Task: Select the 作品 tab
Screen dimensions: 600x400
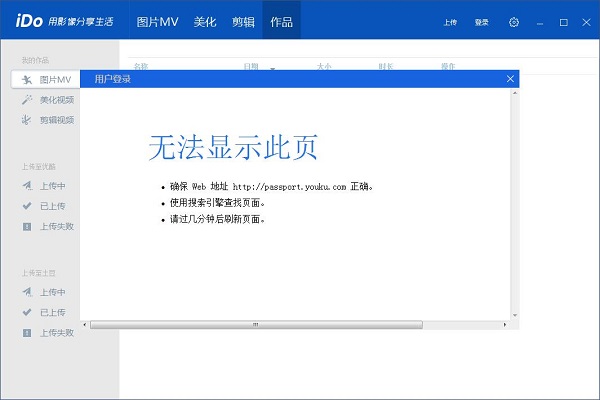Action: click(282, 21)
